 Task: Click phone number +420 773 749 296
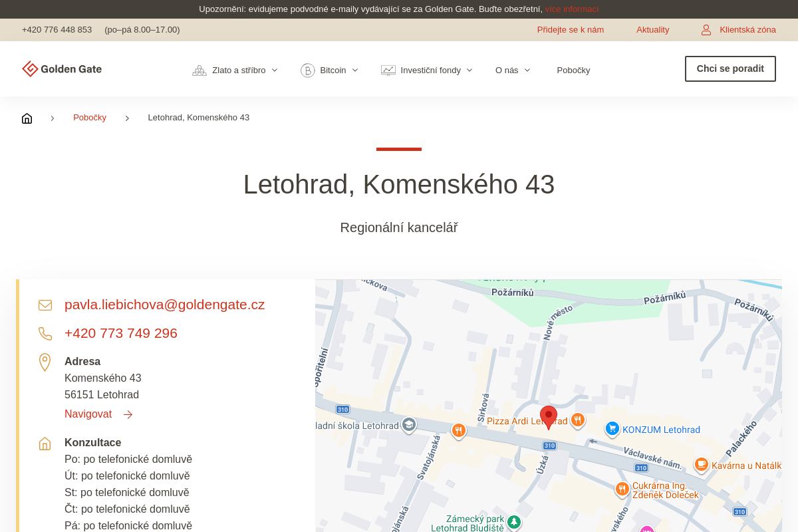click(x=121, y=333)
